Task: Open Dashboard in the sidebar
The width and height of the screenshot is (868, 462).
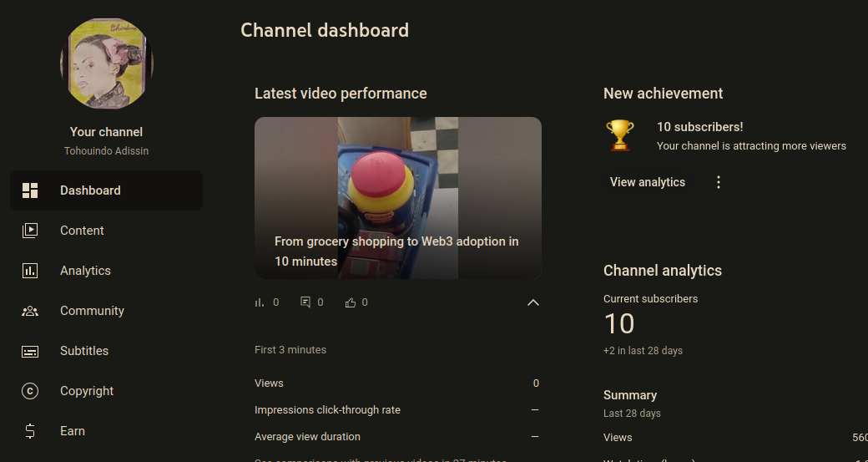Action: (x=106, y=190)
